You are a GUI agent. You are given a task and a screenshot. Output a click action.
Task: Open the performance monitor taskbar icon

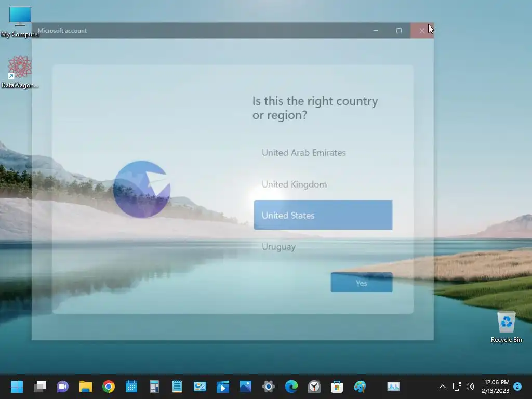pos(394,387)
